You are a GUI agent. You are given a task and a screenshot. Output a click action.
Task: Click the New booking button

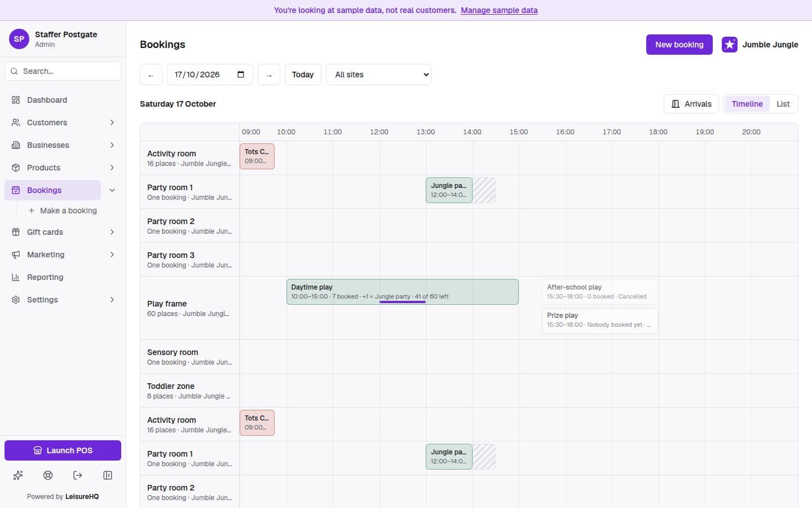pyautogui.click(x=679, y=45)
